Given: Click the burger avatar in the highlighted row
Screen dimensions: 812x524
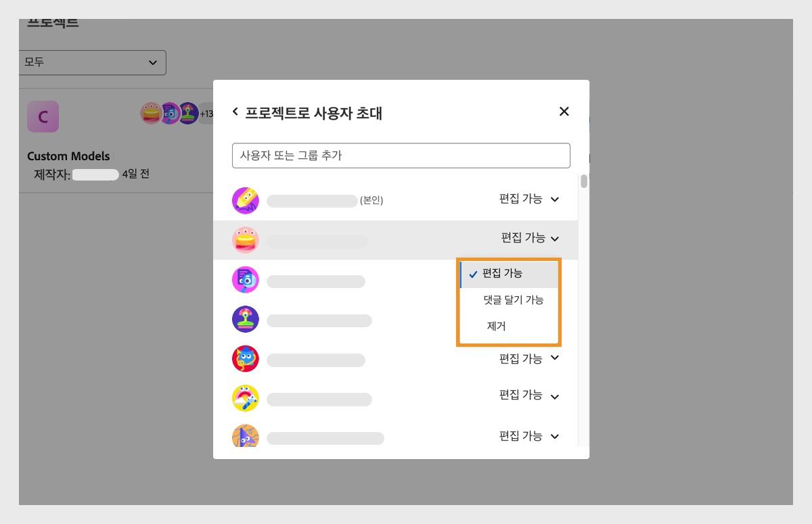Looking at the screenshot, I should tap(246, 240).
